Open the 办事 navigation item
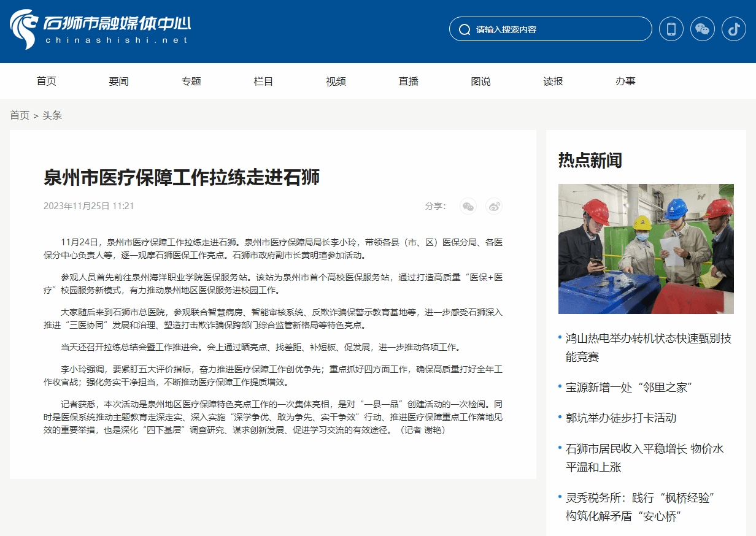The height and width of the screenshot is (536, 756). click(x=625, y=81)
